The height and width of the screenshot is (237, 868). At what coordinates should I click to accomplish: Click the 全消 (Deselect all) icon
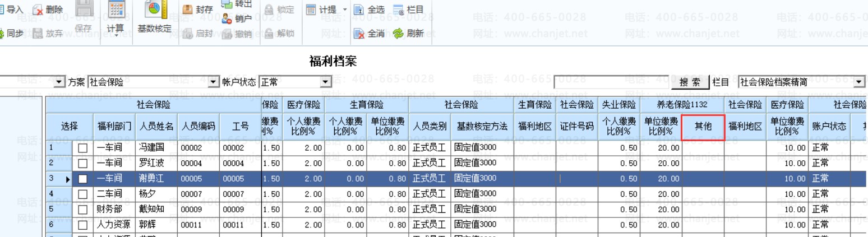(359, 34)
